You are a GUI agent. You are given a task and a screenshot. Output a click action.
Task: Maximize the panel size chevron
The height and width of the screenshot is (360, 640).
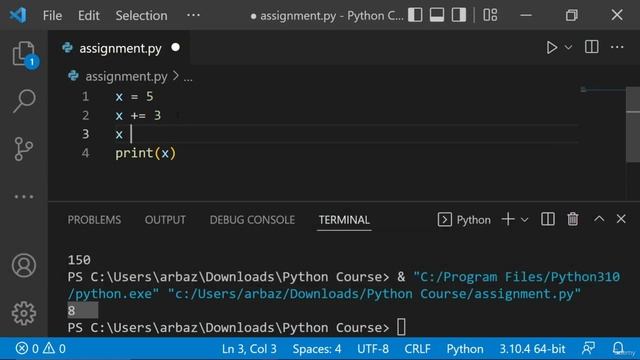599,219
